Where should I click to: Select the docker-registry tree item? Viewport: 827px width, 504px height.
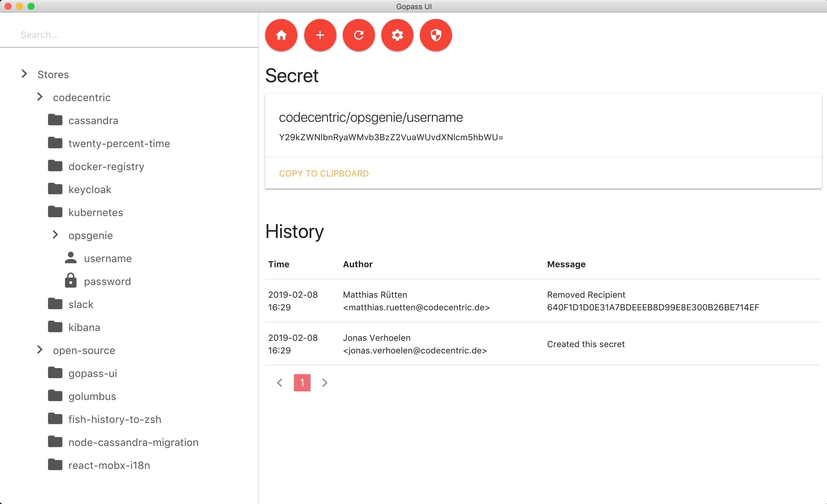click(106, 166)
